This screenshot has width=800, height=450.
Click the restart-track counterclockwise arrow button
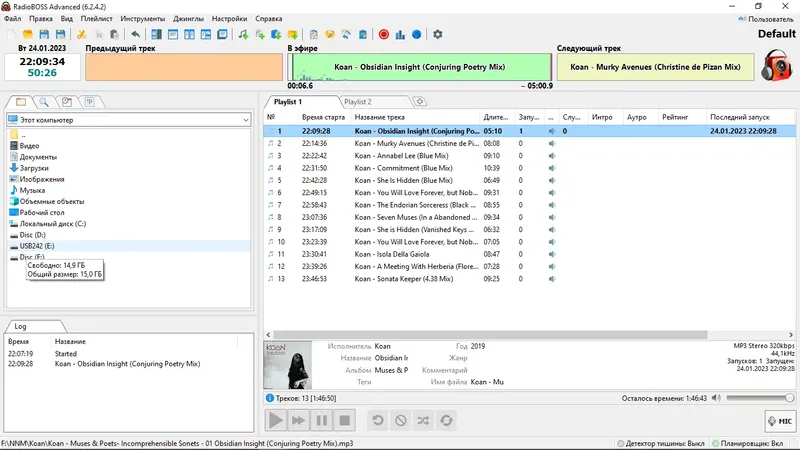click(378, 420)
